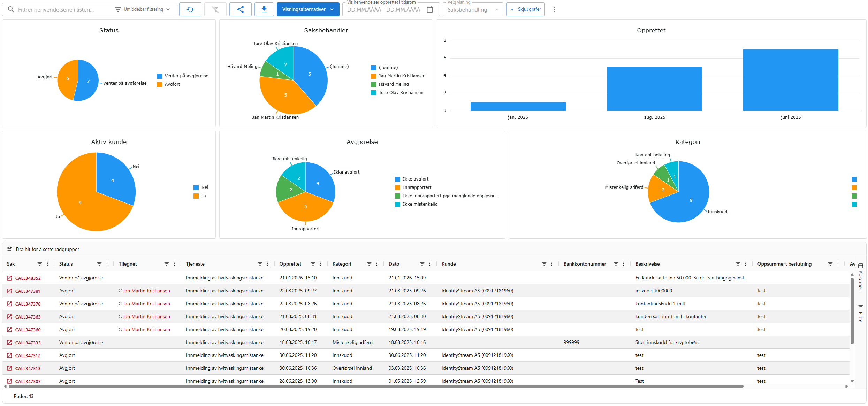
Task: Open the calendar picker for the date range
Action: coord(430,9)
